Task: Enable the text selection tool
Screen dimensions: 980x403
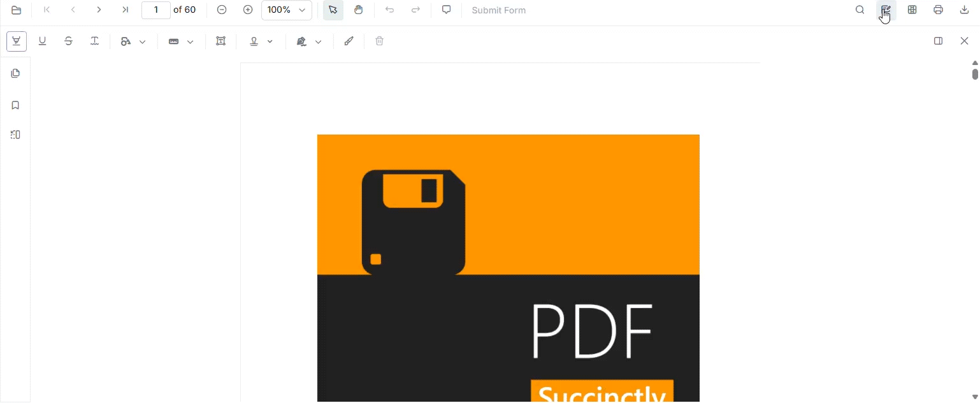Action: [x=333, y=10]
